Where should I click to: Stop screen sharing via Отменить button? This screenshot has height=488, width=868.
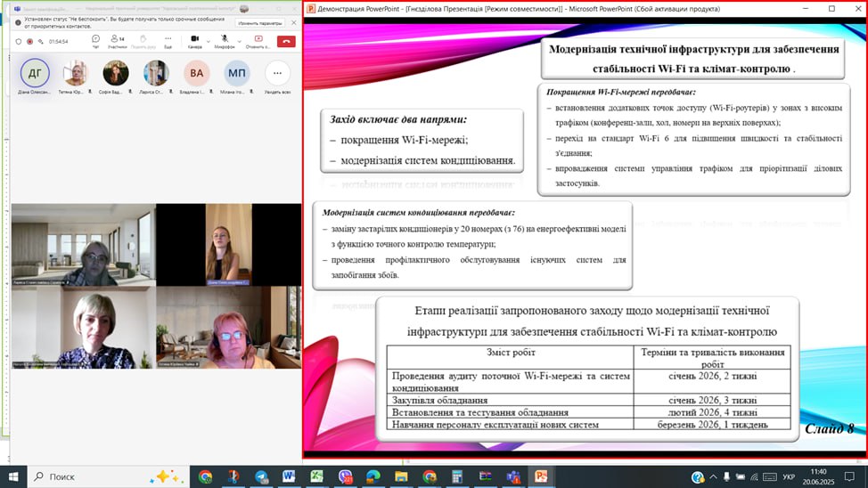point(258,40)
